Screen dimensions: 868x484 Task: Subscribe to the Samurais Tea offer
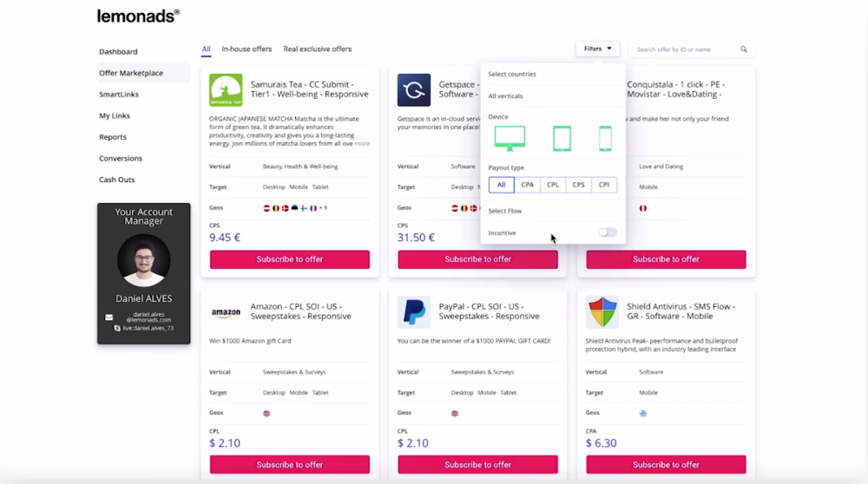pyautogui.click(x=290, y=259)
